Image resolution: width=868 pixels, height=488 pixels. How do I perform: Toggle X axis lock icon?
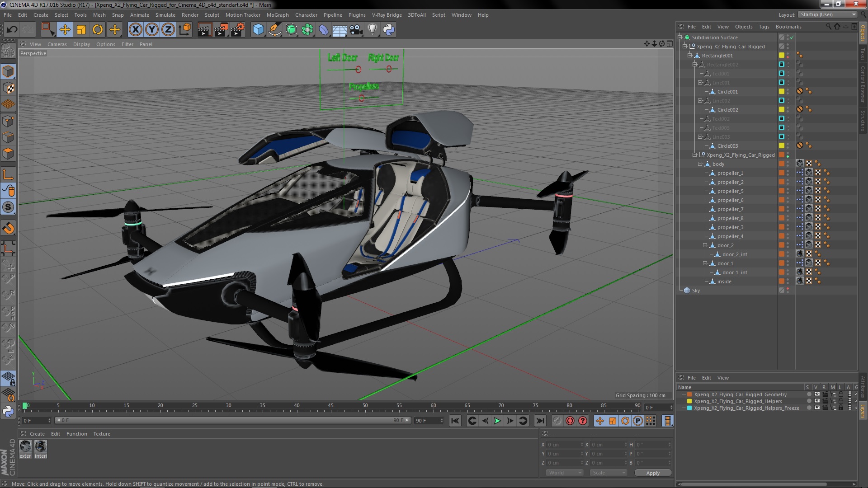(x=135, y=30)
